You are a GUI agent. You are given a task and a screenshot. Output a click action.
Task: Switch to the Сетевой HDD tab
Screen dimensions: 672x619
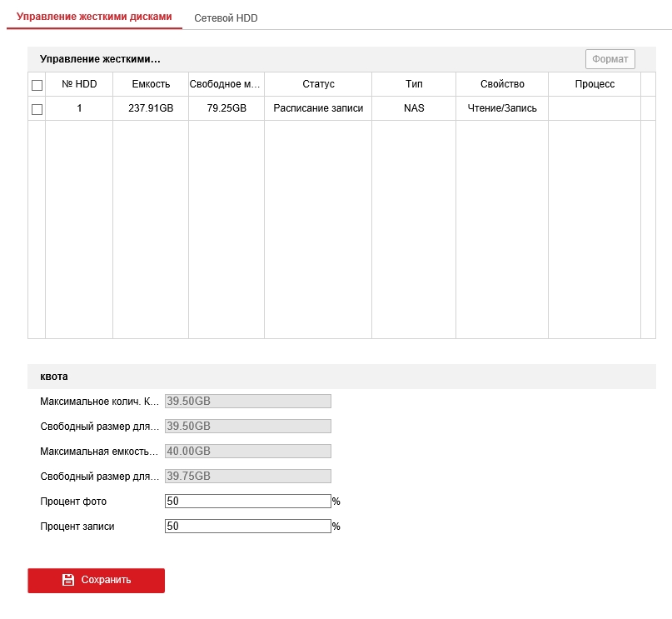click(226, 17)
